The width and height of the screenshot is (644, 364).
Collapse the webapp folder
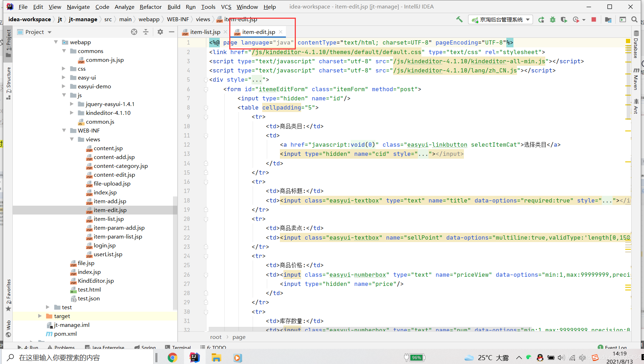tap(56, 42)
